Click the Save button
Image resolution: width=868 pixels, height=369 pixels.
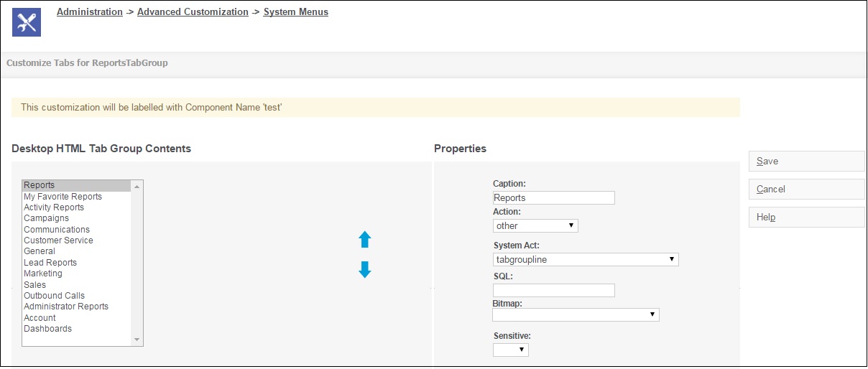[806, 162]
